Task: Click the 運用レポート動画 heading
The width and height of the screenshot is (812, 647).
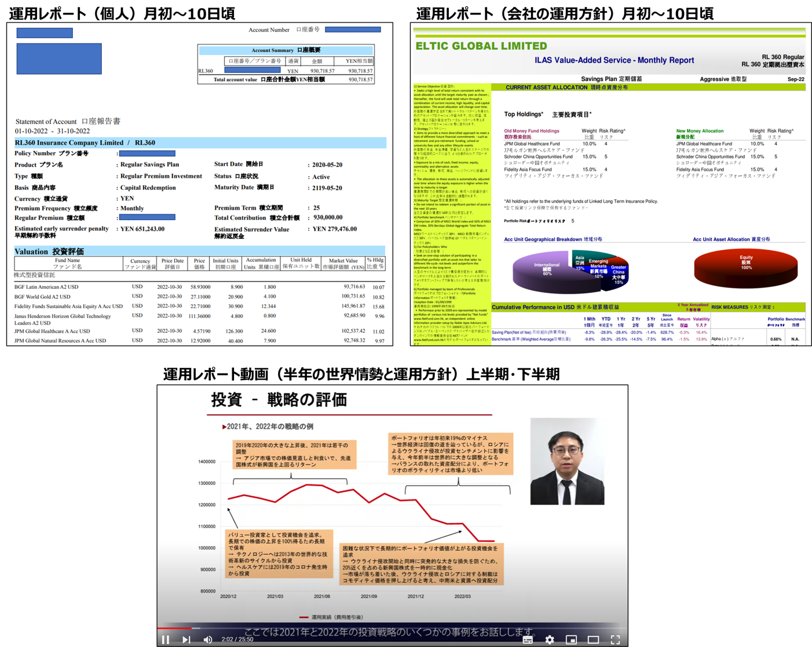Action: pos(361,374)
